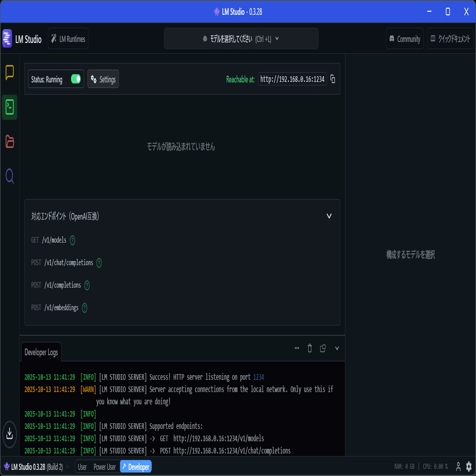This screenshot has height=476, width=476.
Task: Select the Developer Logs tab
Action: (x=41, y=352)
